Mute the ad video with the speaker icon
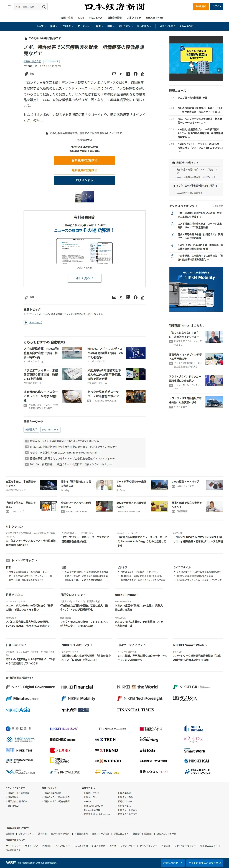The height and width of the screenshot is (868, 229). [x=219, y=70]
